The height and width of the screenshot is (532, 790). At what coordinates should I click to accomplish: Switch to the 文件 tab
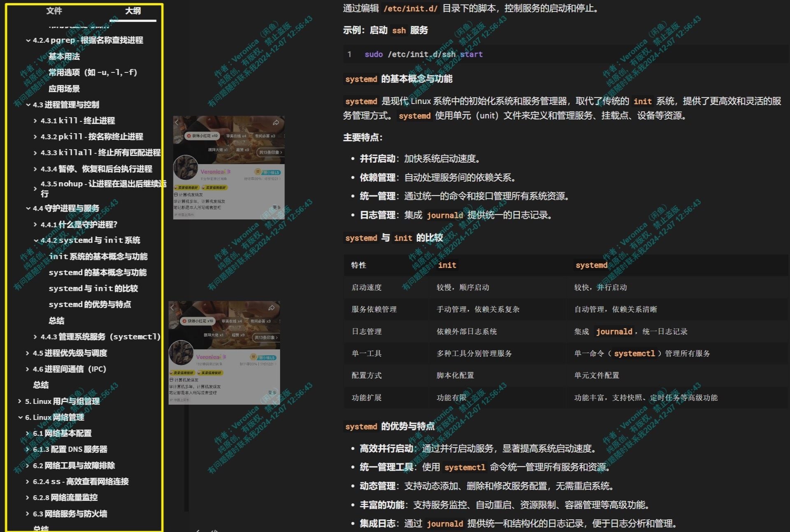[54, 11]
